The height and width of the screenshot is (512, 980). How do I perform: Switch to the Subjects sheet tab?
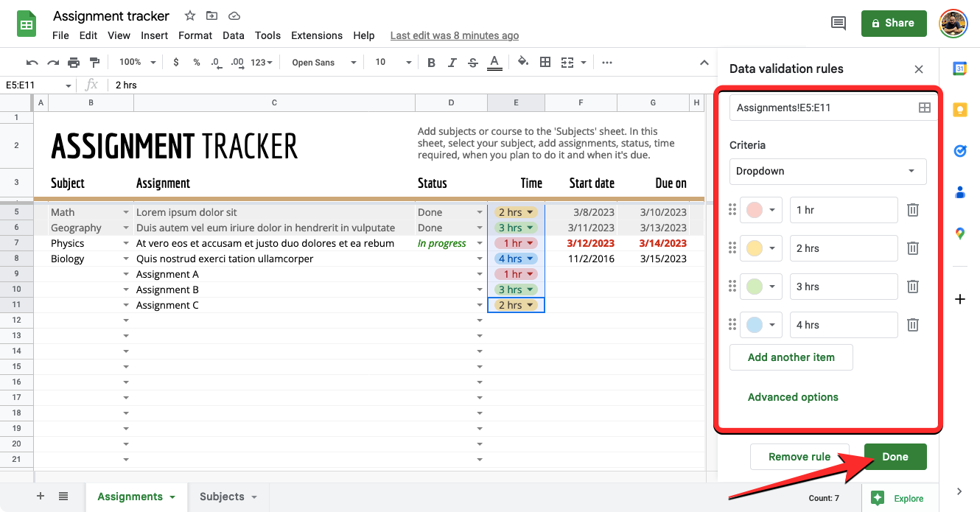click(x=228, y=497)
